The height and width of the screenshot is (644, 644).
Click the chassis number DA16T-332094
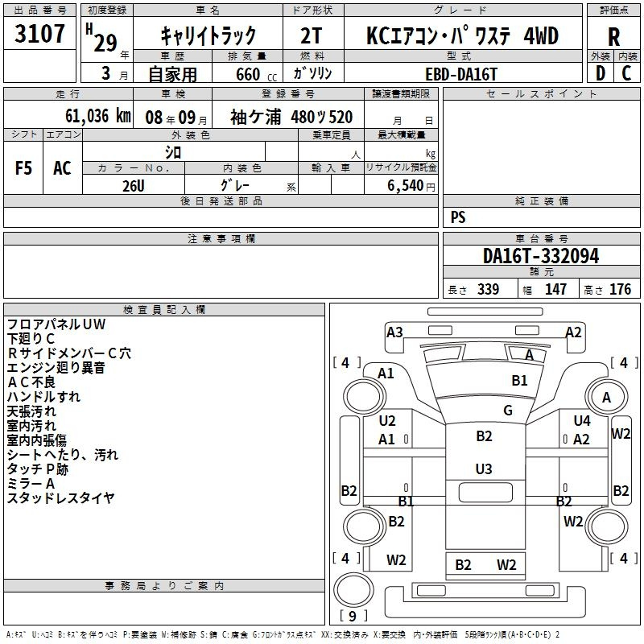[541, 256]
